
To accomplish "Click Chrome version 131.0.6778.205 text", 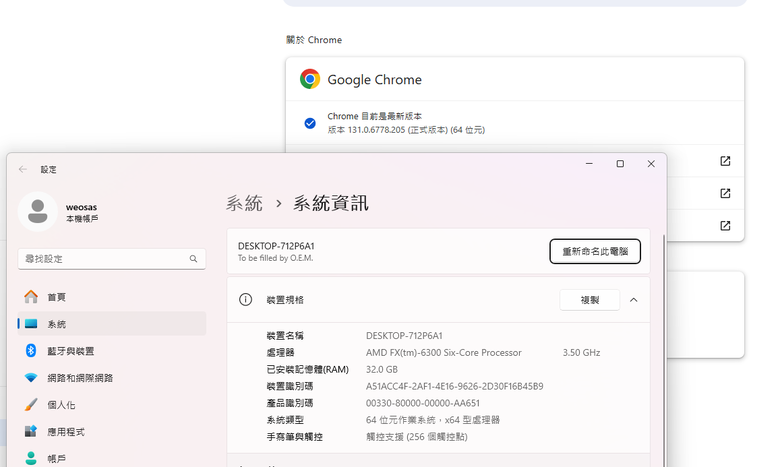I will 406,130.
